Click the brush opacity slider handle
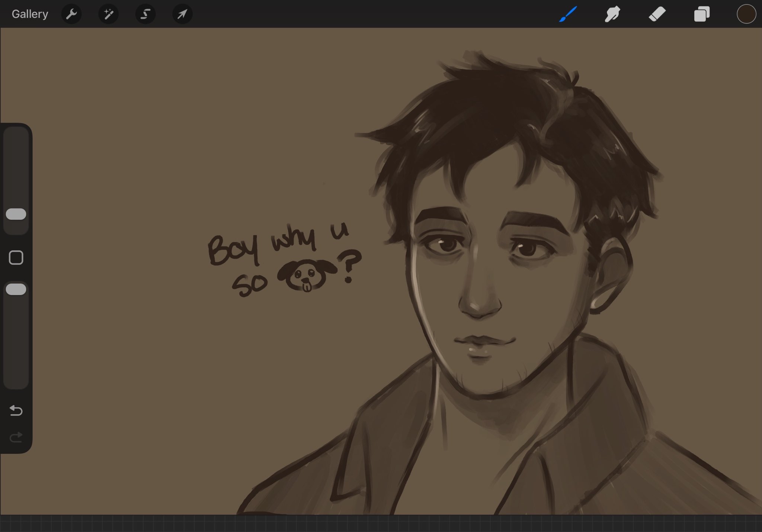Viewport: 762px width, 532px height. [16, 289]
